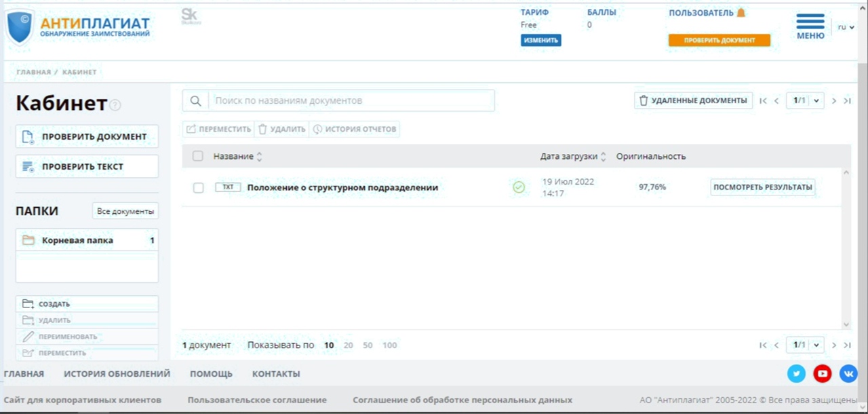Screen dimensions: 868x414
Task: Click ПЕРЕМЕСТИТЬ folder button in sidebar
Action: tap(87, 353)
